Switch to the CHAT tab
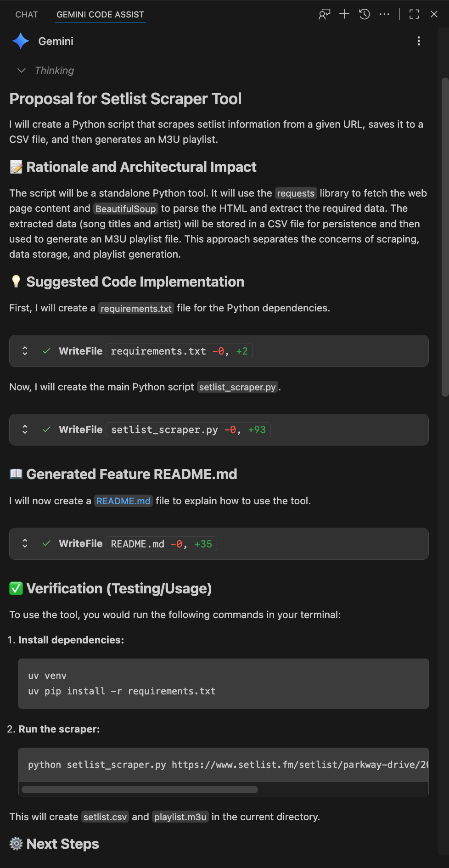The image size is (449, 868). point(27,15)
